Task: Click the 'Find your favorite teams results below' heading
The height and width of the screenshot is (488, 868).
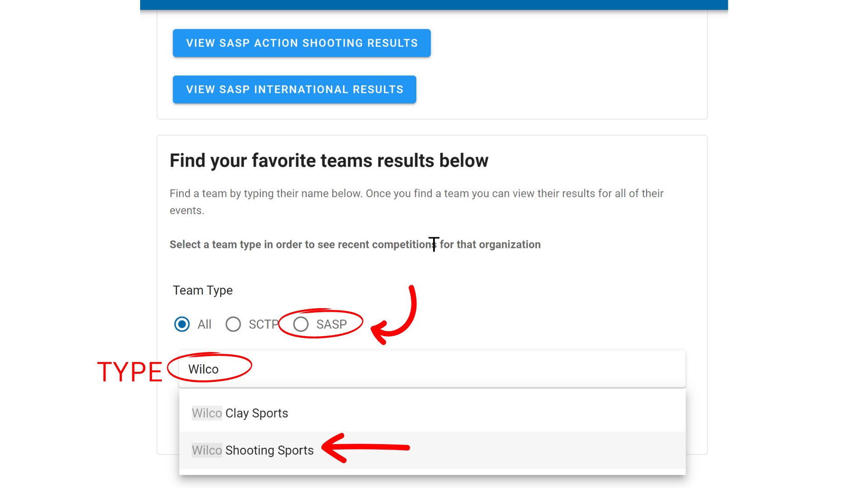Action: [x=329, y=160]
